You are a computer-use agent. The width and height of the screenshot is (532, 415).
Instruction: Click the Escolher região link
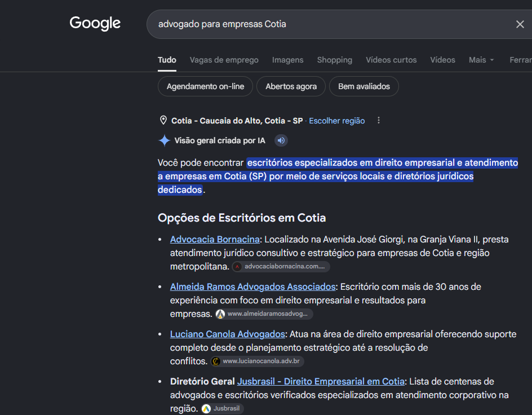click(336, 121)
